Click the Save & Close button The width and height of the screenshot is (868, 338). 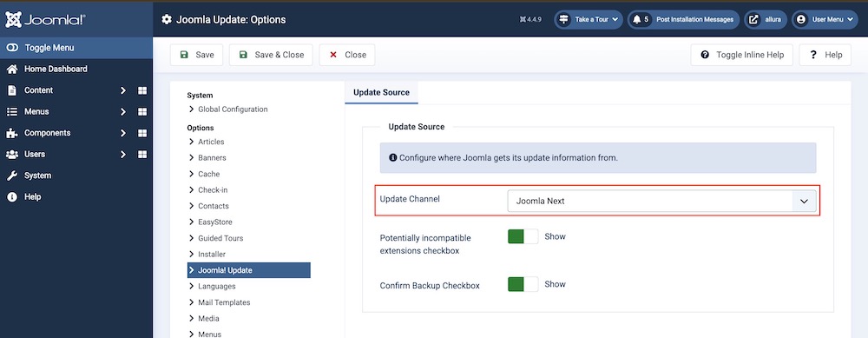coord(271,55)
